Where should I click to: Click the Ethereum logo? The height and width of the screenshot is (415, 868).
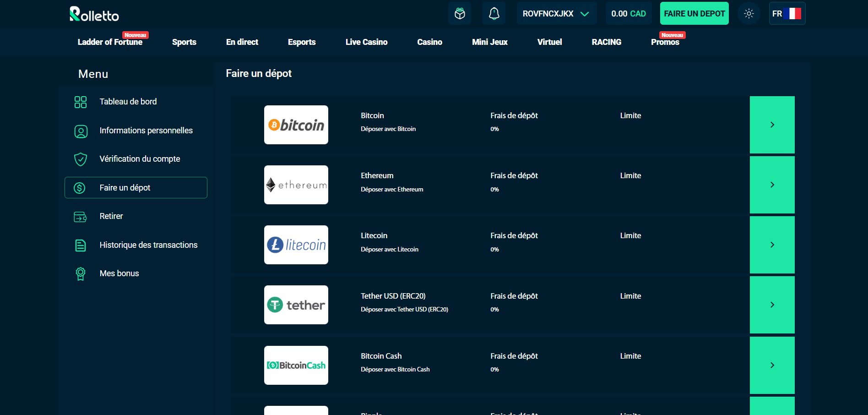coord(296,185)
